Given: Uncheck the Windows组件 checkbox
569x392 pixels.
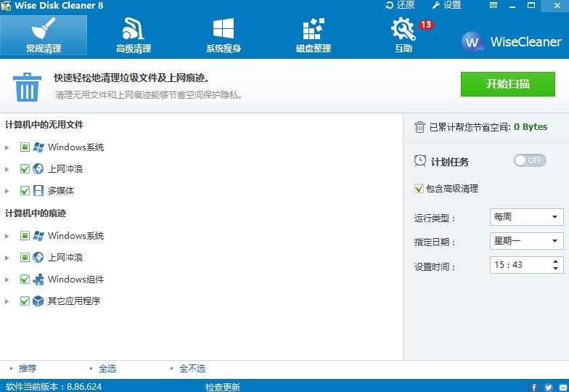Looking at the screenshot, I should pos(25,279).
